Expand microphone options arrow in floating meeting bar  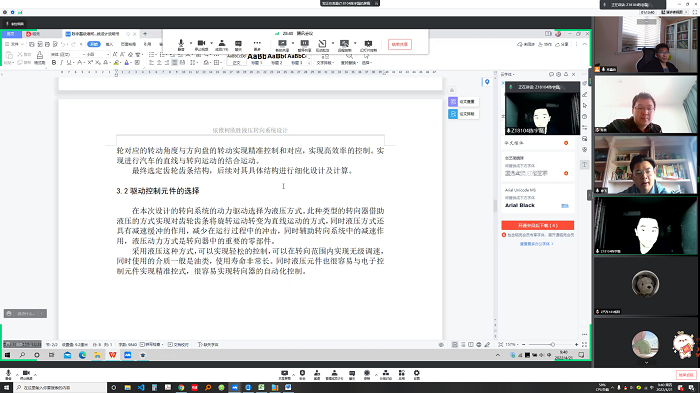pyautogui.click(x=190, y=43)
